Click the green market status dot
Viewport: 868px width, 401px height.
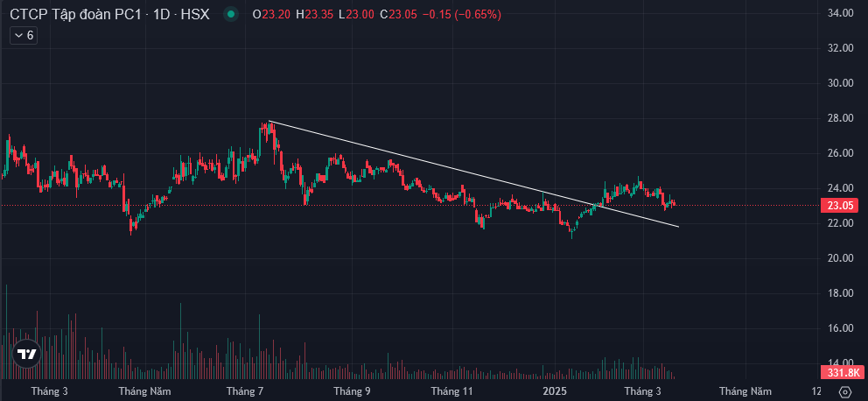tap(231, 14)
